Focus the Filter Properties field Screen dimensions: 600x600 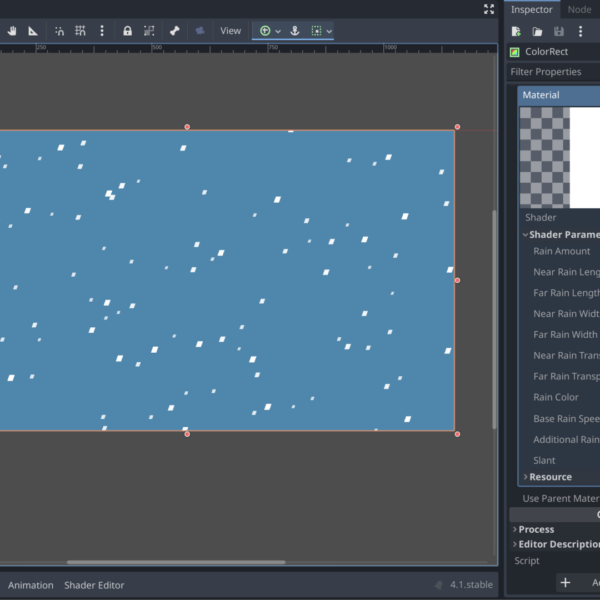pyautogui.click(x=554, y=72)
